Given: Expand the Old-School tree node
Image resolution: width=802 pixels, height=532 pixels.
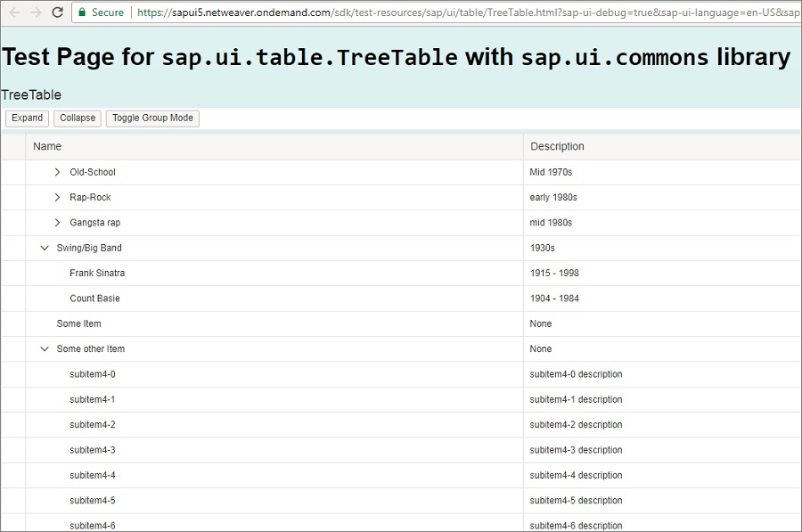Looking at the screenshot, I should coord(58,172).
